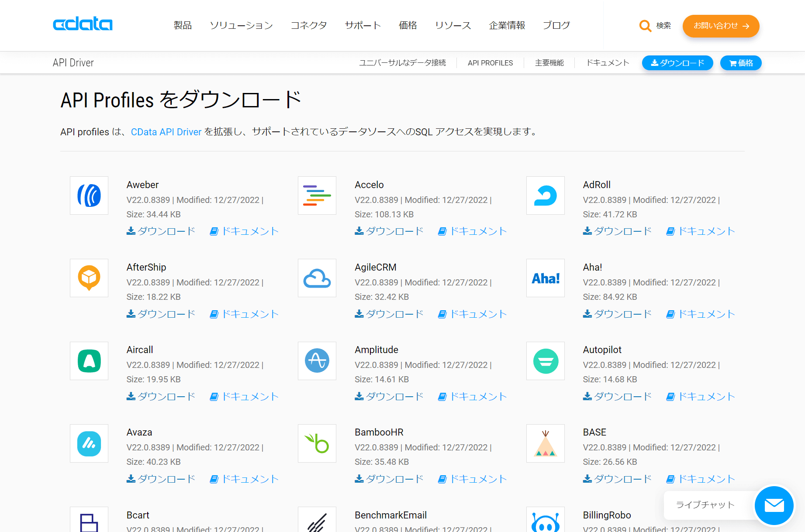Click the CData logo
This screenshot has height=532, width=805.
pos(83,24)
